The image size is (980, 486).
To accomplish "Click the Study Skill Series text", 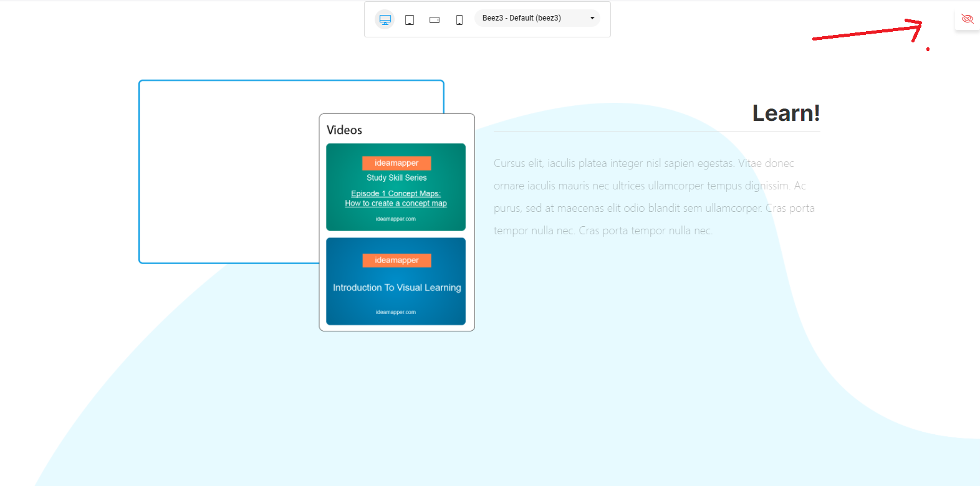I will coord(396,178).
